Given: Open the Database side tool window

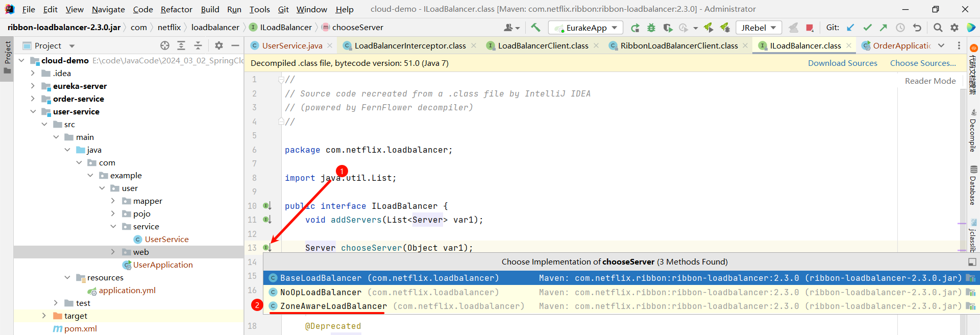Looking at the screenshot, I should click(x=973, y=185).
